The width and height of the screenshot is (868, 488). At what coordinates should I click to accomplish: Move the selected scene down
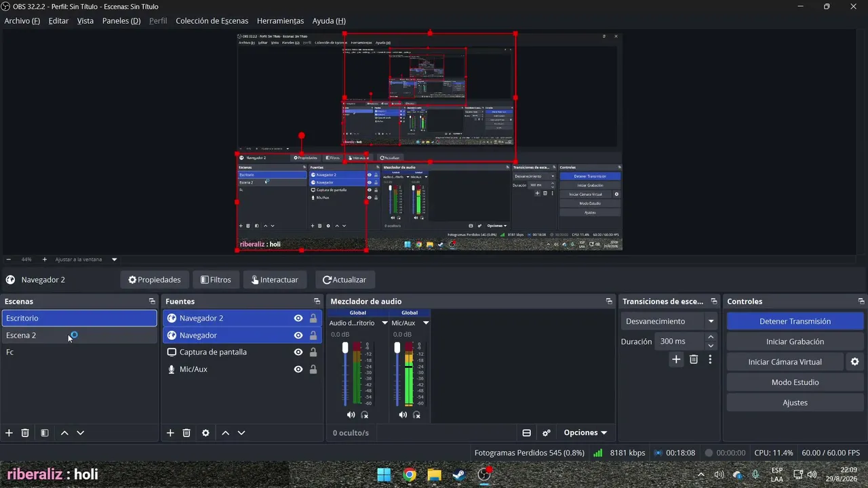(81, 433)
